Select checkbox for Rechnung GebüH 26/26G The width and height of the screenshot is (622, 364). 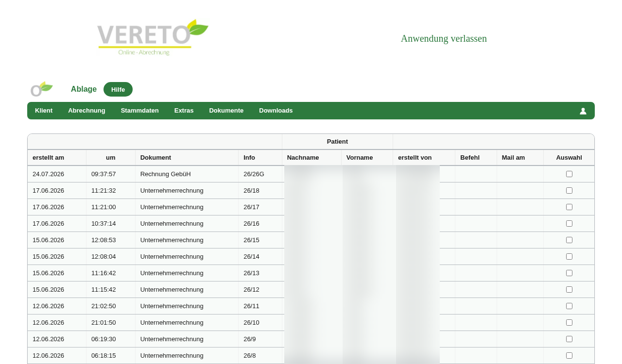569,174
